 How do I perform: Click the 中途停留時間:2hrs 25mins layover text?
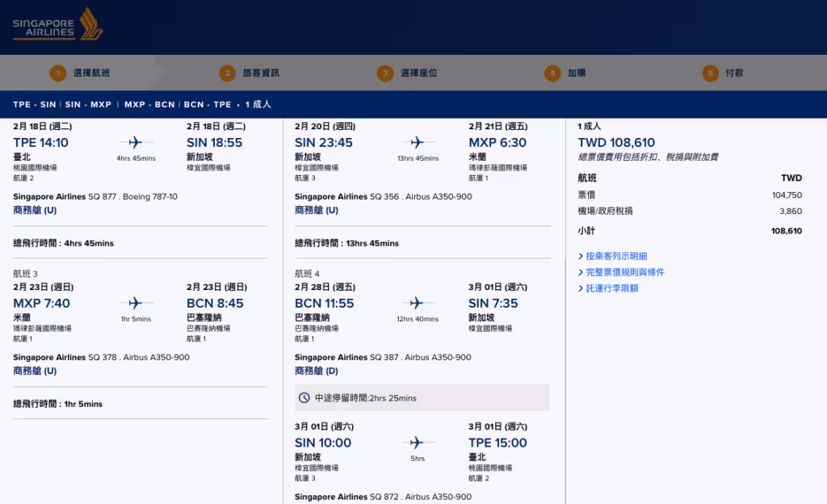point(366,398)
